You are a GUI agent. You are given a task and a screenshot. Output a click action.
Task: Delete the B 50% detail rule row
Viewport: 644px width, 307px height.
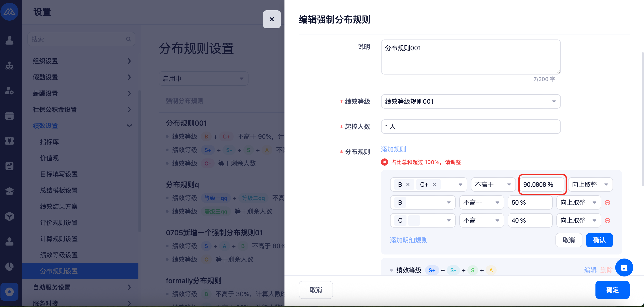(x=608, y=203)
